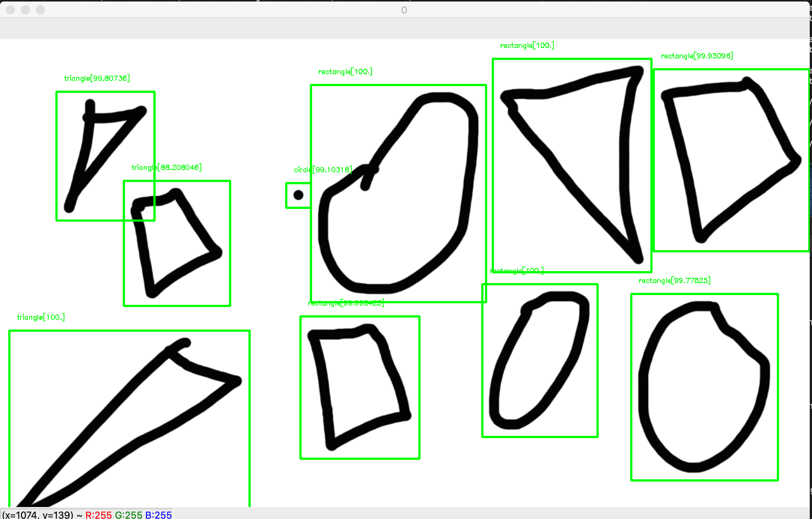Image resolution: width=812 pixels, height=519 pixels.
Task: Click the rectangle[100.] label above the large blob
Action: (x=345, y=71)
